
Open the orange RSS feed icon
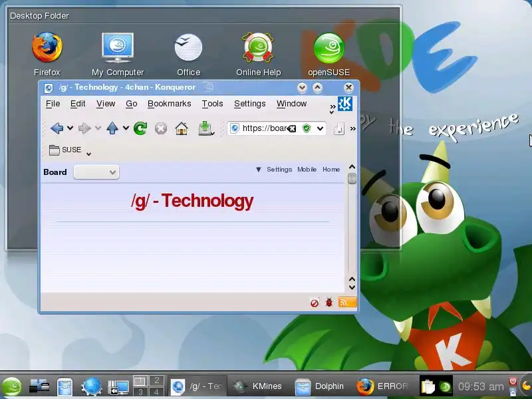[x=347, y=302]
